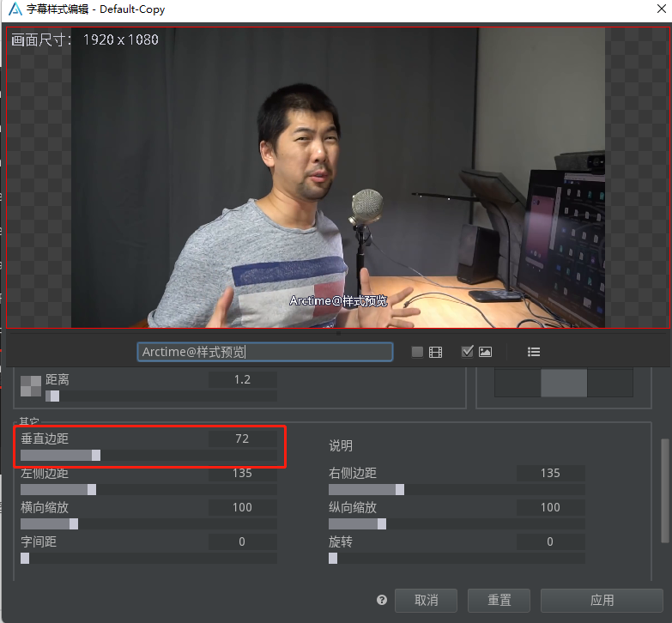Click the 纵向缩放 slider handle

[382, 523]
